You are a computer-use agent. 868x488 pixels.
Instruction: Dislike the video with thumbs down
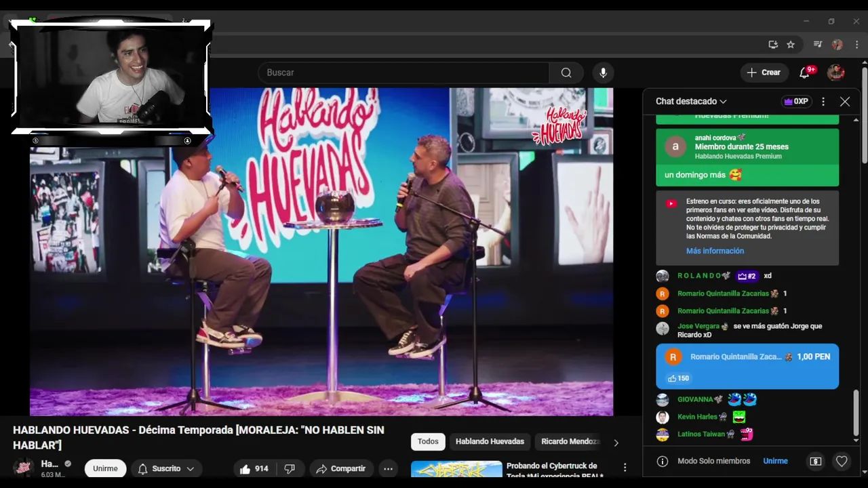pyautogui.click(x=290, y=468)
